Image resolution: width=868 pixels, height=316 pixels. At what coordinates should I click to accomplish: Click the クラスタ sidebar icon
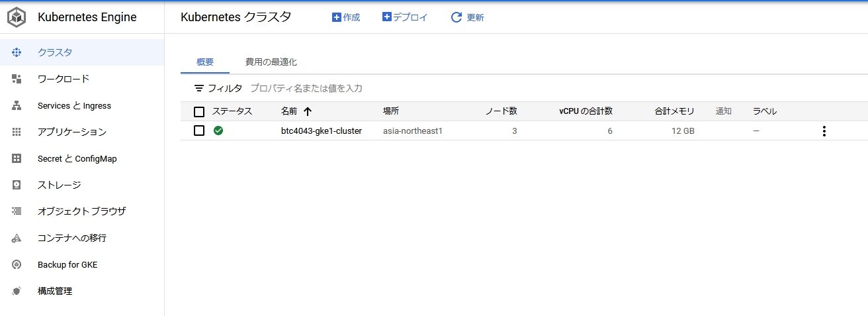17,52
